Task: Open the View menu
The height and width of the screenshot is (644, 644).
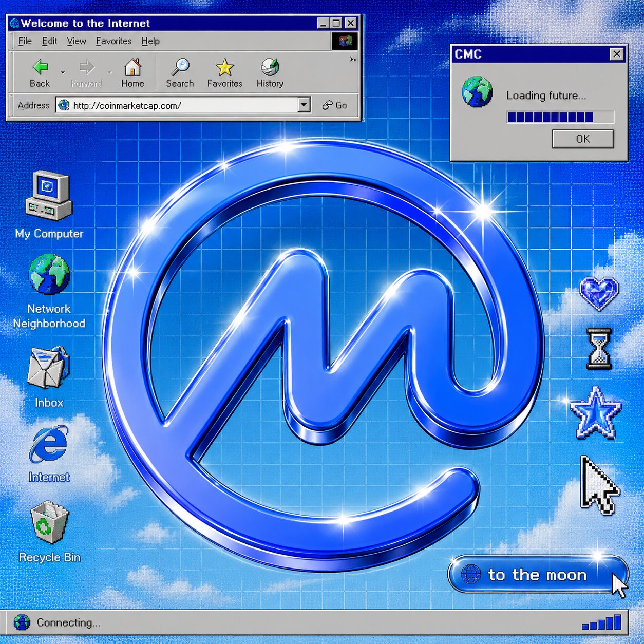Action: pos(76,41)
